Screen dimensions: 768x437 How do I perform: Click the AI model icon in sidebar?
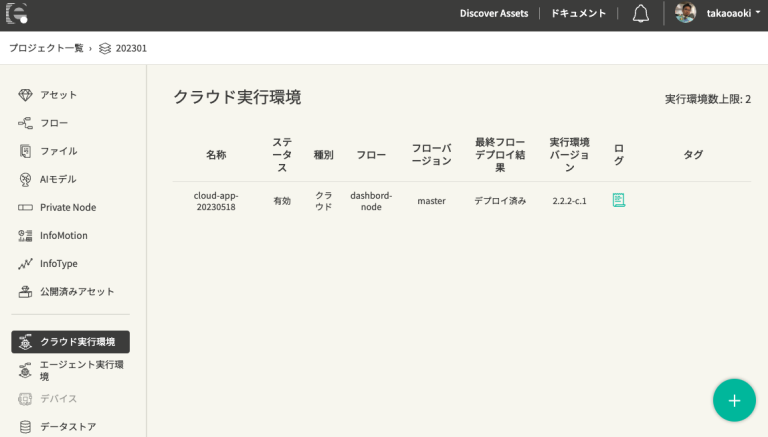pos(26,179)
